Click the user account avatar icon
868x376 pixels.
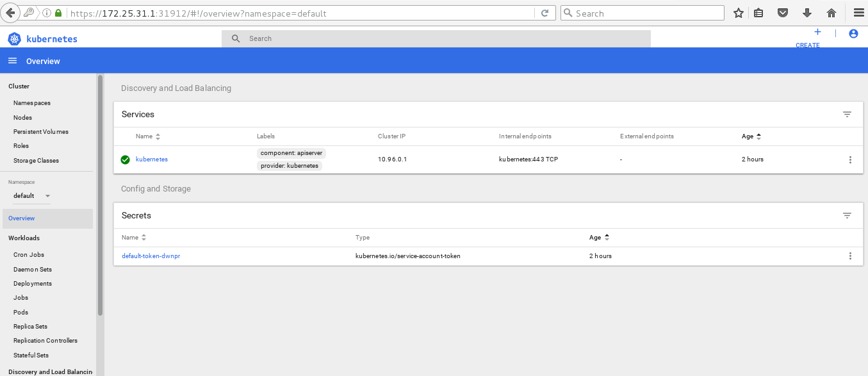coord(853,34)
